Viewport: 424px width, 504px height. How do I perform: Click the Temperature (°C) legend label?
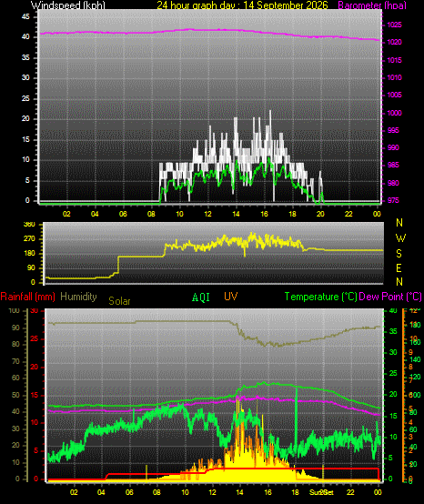[320, 297]
